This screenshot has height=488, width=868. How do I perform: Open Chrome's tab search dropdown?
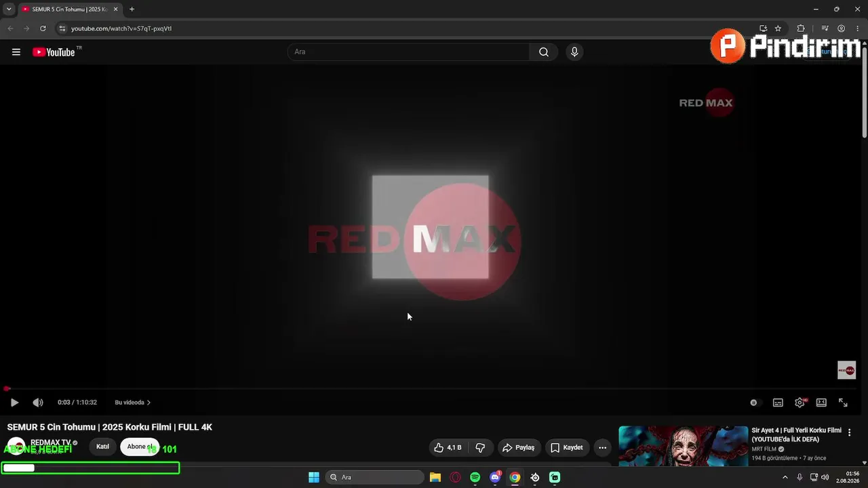(x=9, y=9)
